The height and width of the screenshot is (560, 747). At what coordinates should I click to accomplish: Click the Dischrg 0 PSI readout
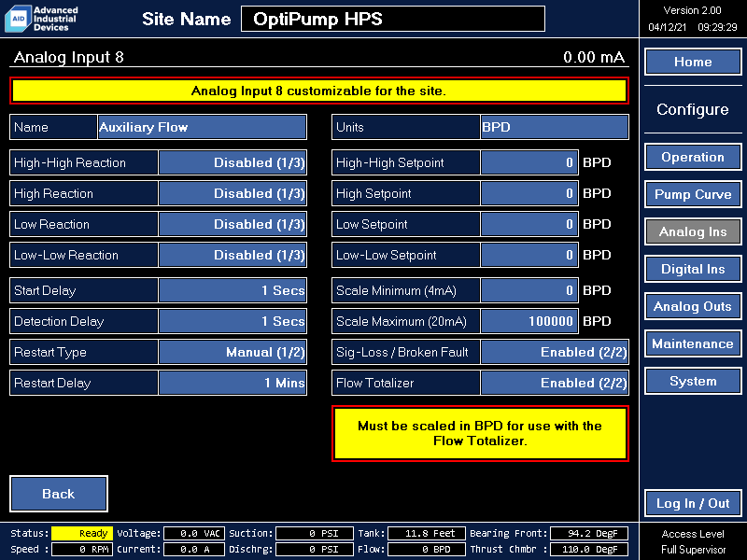click(315, 549)
